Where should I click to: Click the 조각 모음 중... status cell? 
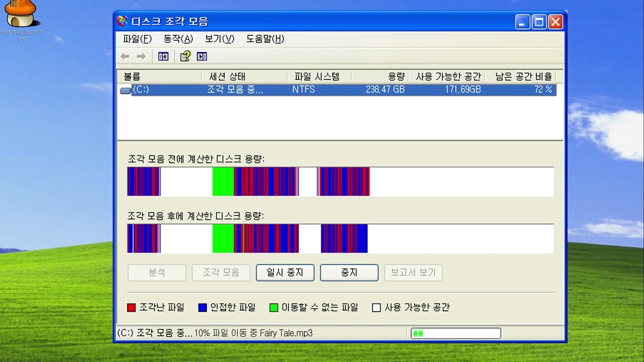pyautogui.click(x=235, y=89)
